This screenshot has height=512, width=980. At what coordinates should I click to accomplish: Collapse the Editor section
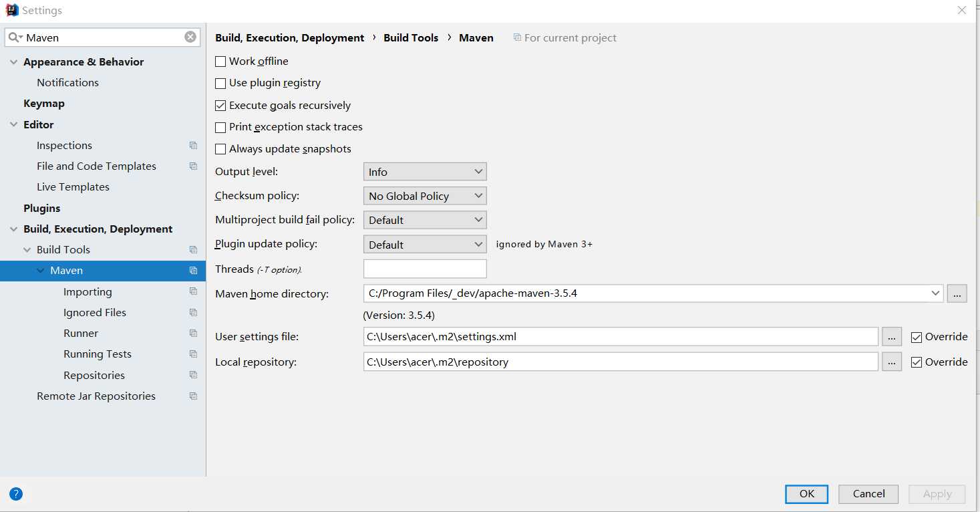click(13, 125)
